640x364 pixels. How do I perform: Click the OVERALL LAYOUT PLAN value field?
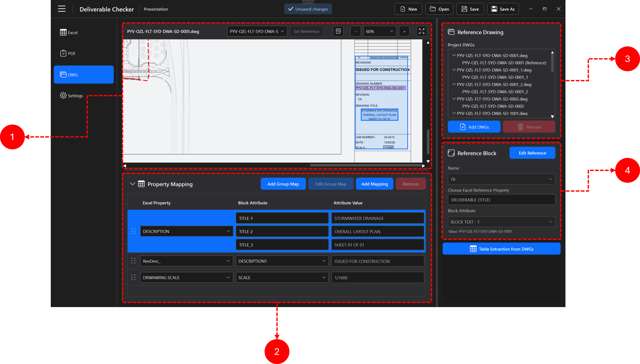377,231
